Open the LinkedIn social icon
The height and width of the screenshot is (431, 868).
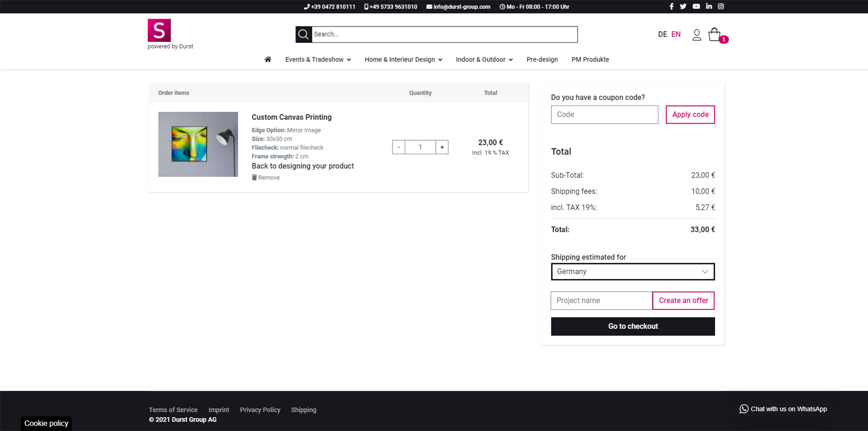coord(709,6)
